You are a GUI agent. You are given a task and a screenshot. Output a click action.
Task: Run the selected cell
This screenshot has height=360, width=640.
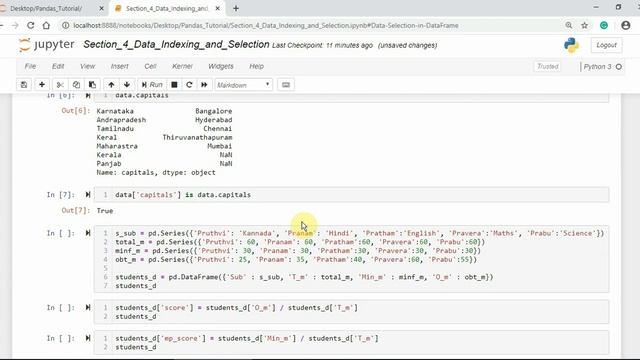(152, 84)
